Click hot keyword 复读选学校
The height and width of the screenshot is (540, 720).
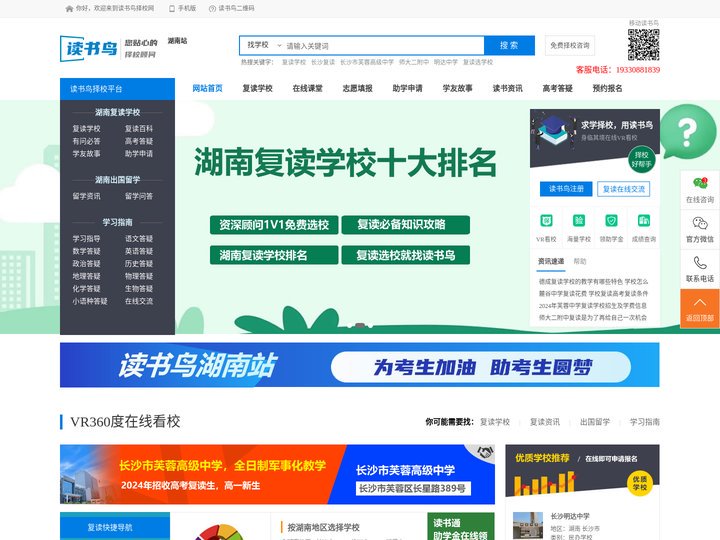(478, 62)
